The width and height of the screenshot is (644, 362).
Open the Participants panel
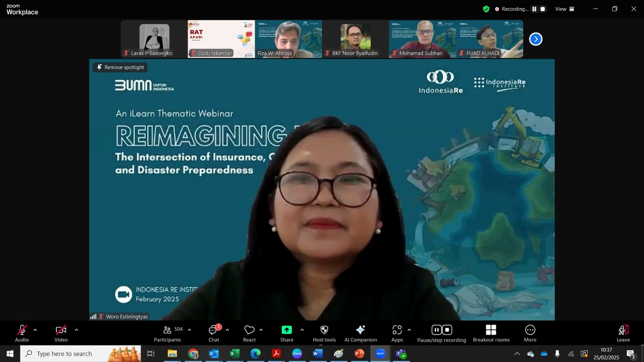point(167,333)
